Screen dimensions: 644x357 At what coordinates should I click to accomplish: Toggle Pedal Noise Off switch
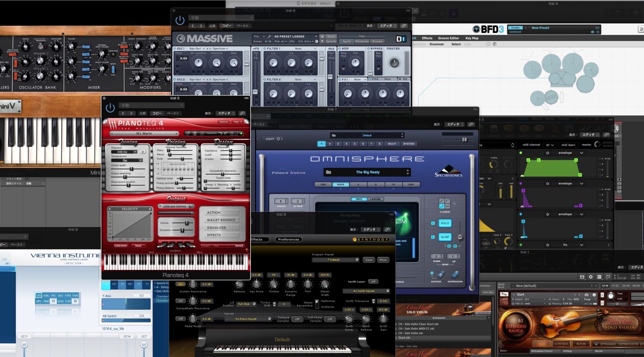[180, 319]
